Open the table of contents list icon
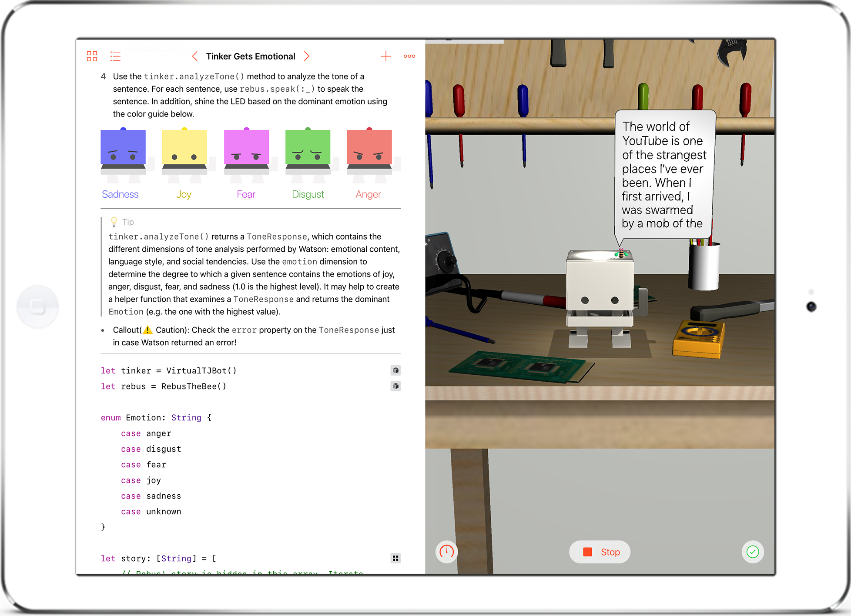Viewport: 851px width, 616px height. coord(115,56)
